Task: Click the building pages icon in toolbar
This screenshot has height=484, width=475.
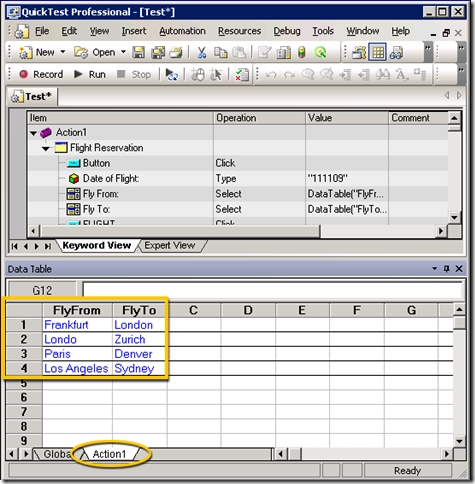Action: click(x=283, y=52)
